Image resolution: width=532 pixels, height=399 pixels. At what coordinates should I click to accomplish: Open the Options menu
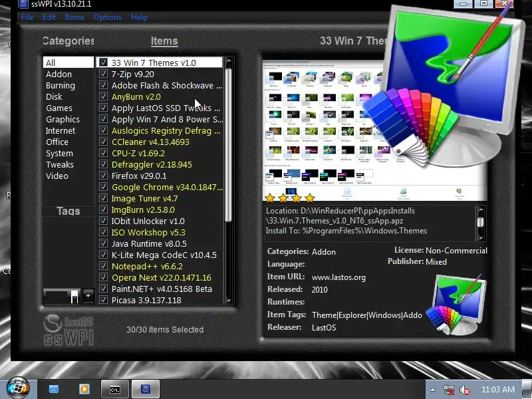[108, 17]
